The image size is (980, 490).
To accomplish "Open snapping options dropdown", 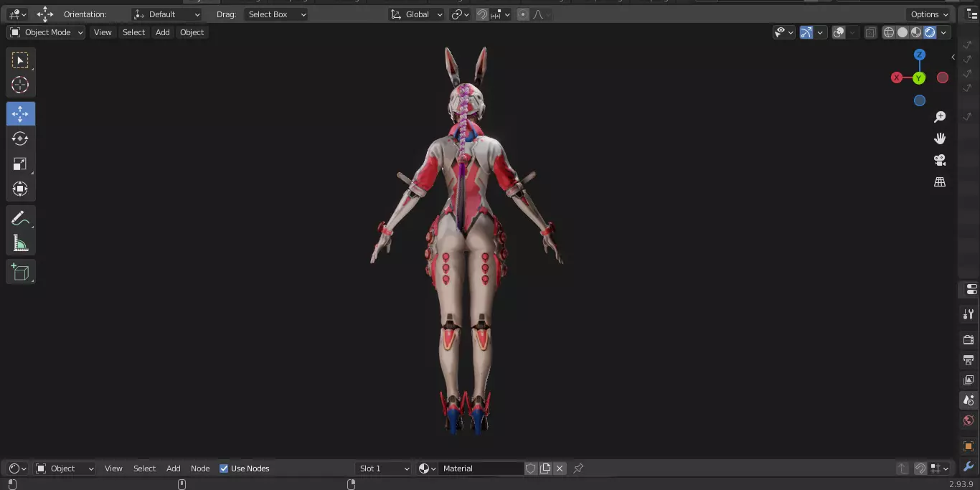I will click(x=501, y=14).
